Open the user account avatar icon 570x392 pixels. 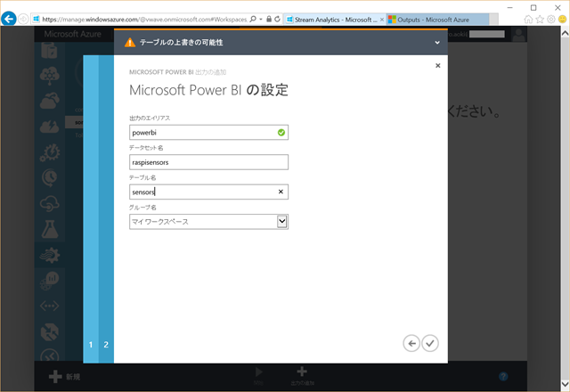tap(518, 35)
